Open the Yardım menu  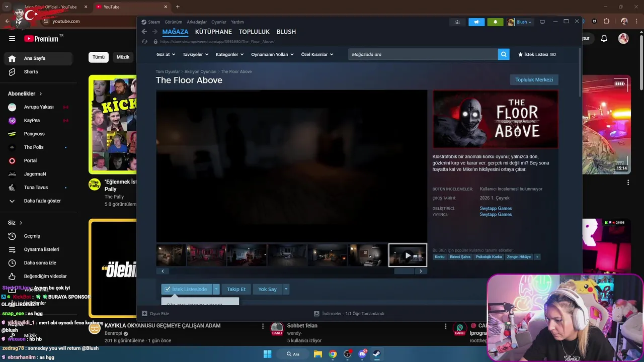point(237,22)
